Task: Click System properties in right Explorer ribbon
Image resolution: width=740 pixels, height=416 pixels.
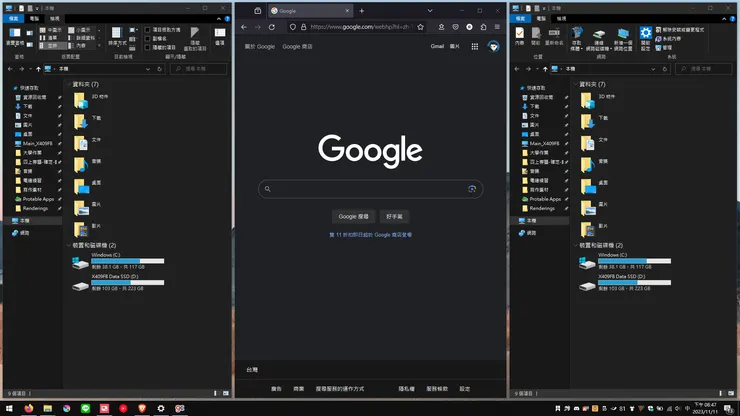Action: (668, 39)
